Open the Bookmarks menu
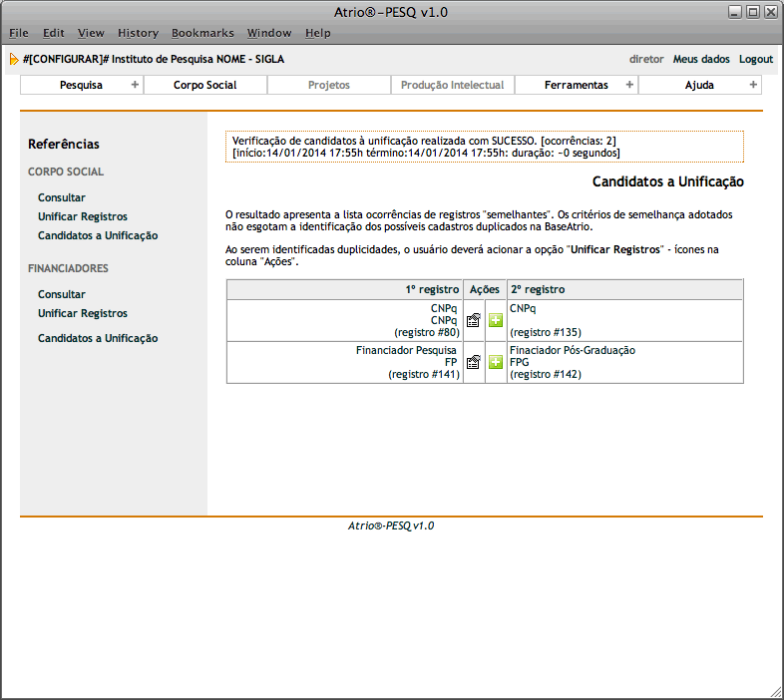This screenshot has width=784, height=700. coord(202,33)
